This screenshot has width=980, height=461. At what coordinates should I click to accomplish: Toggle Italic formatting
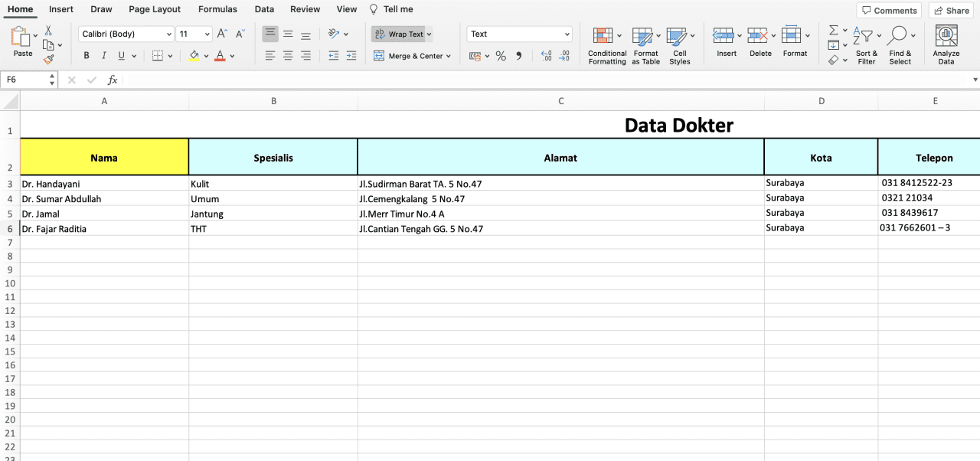pyautogui.click(x=103, y=55)
